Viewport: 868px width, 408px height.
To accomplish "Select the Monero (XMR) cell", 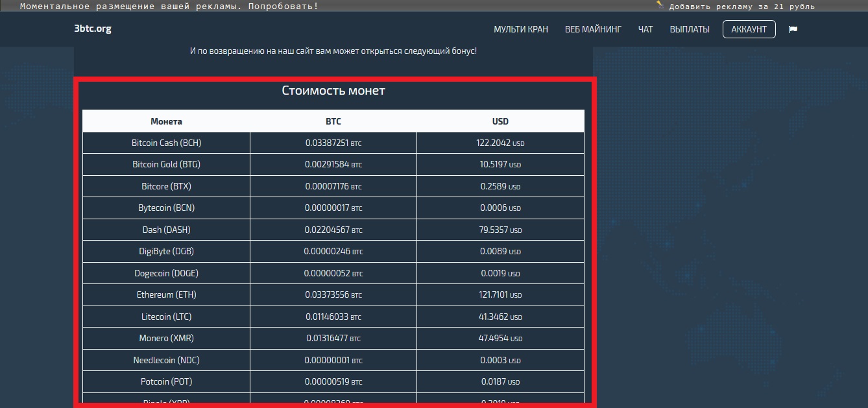I will [166, 339].
